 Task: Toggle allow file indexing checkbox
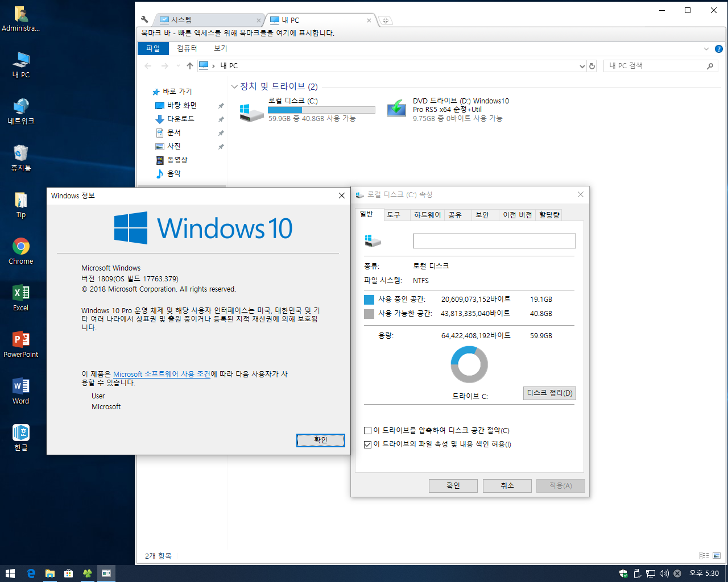coord(368,444)
